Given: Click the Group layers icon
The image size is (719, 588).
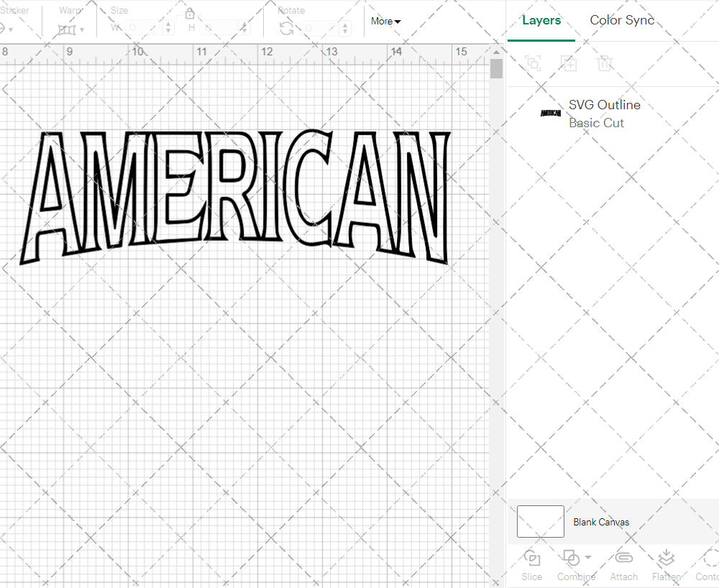Looking at the screenshot, I should [x=533, y=63].
